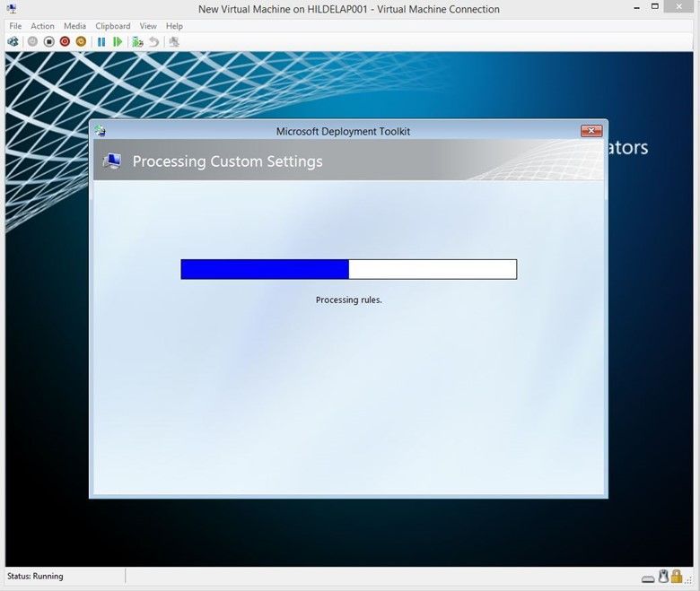Open the Media menu
700x591 pixels.
[x=74, y=26]
